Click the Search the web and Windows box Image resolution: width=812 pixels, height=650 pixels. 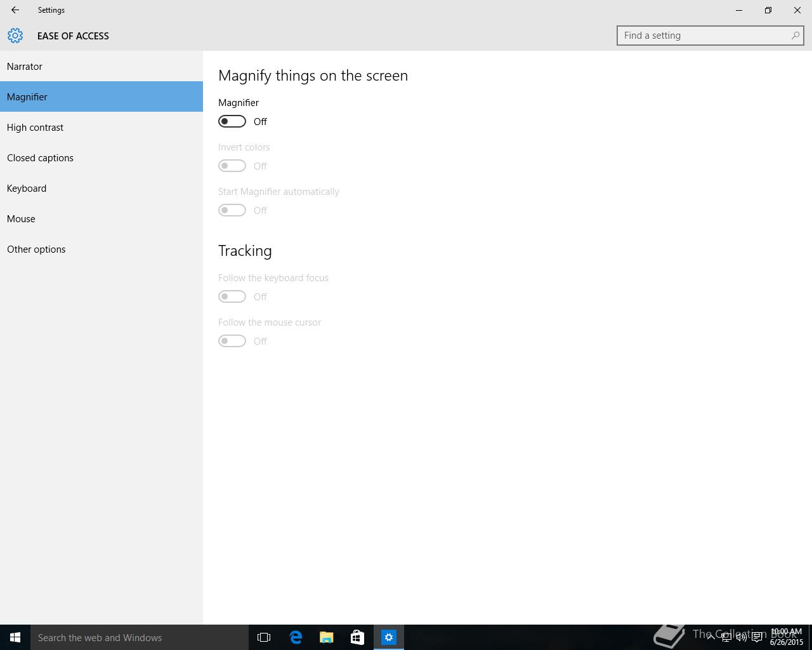click(x=140, y=637)
